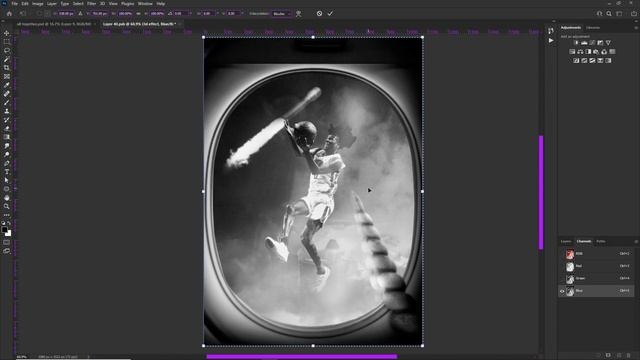This screenshot has height=360, width=640.
Task: Cancel the transform with the circle-slash icon
Action: (319, 13)
